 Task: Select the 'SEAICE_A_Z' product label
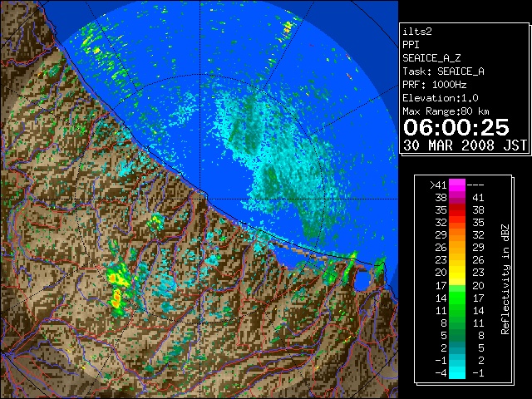click(x=431, y=58)
